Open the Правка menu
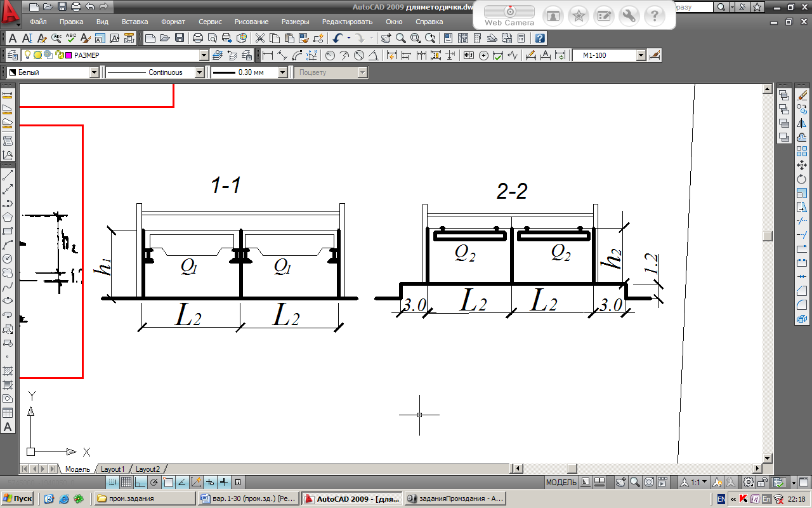The width and height of the screenshot is (812, 508). [x=71, y=22]
